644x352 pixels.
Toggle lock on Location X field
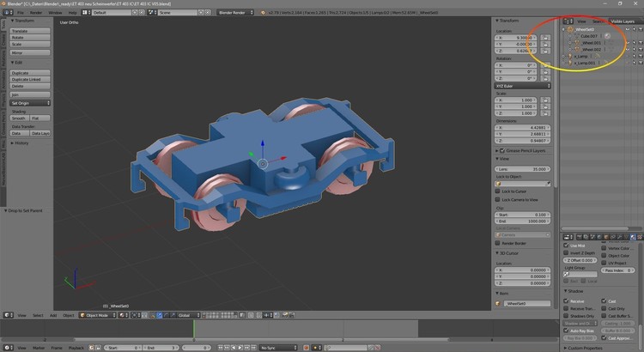click(x=545, y=38)
